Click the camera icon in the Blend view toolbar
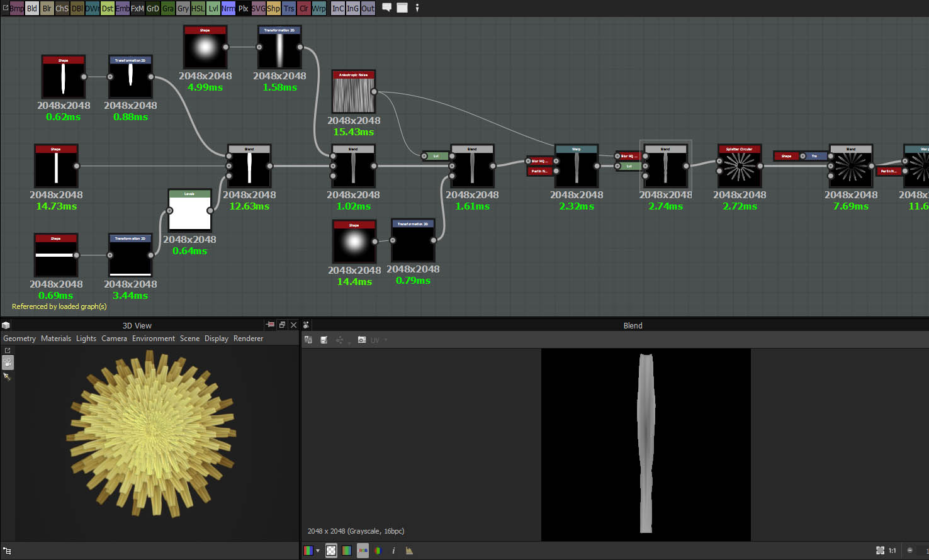 point(362,340)
